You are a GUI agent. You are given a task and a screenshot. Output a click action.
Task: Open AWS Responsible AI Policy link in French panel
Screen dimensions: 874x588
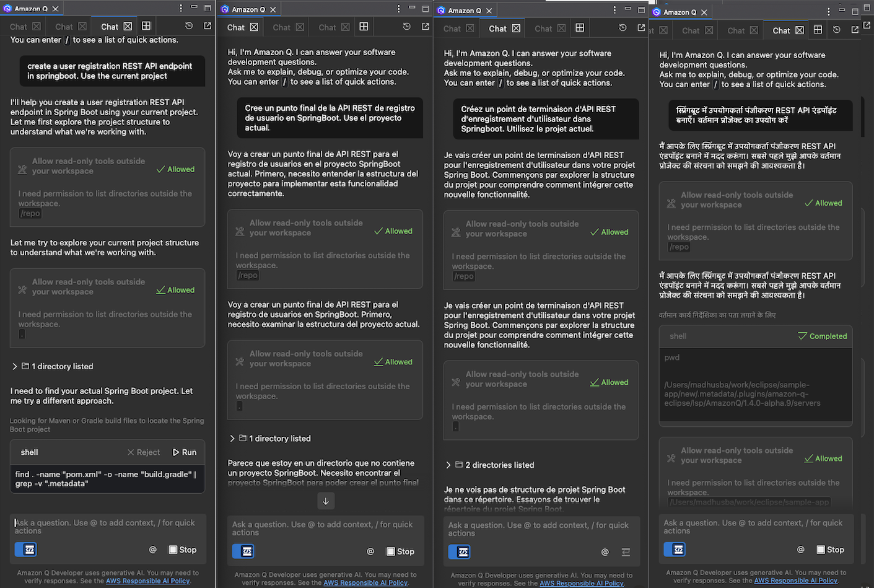pyautogui.click(x=582, y=584)
